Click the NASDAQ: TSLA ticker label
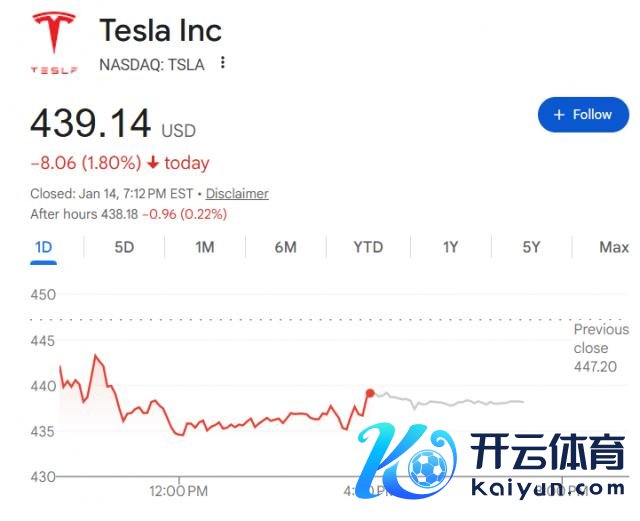The height and width of the screenshot is (521, 640). [151, 64]
